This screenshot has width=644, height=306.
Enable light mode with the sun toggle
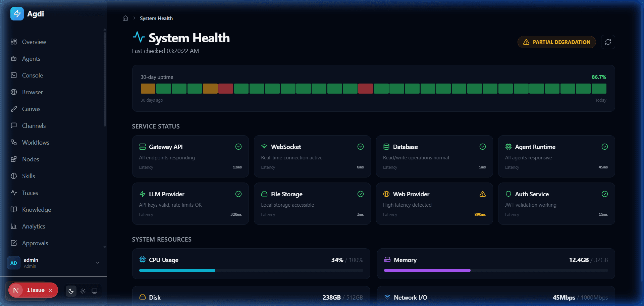83,291
